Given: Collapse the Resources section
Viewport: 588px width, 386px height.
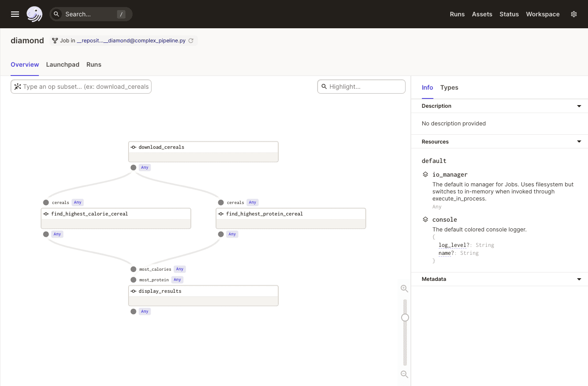Looking at the screenshot, I should [x=579, y=142].
